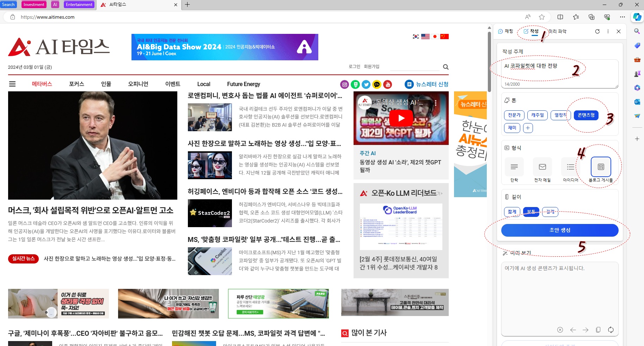
Task: Click the AI&Big Data Show 2024 banner
Action: click(x=225, y=47)
